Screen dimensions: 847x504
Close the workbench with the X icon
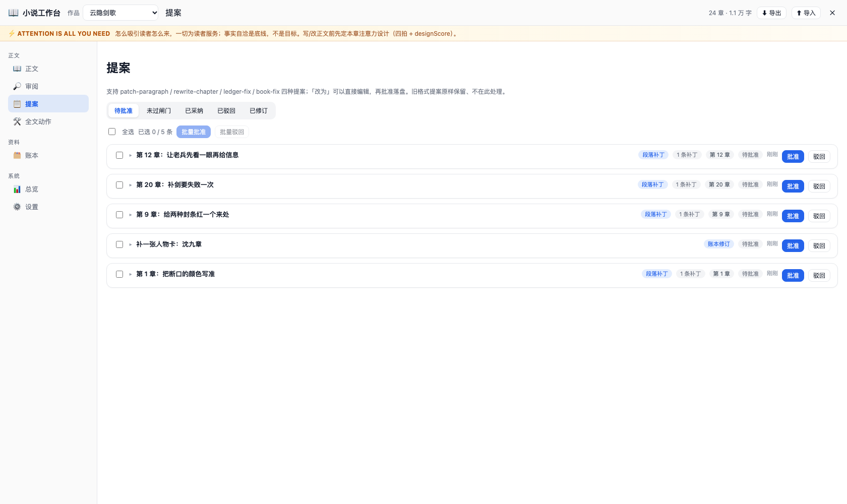coord(832,13)
